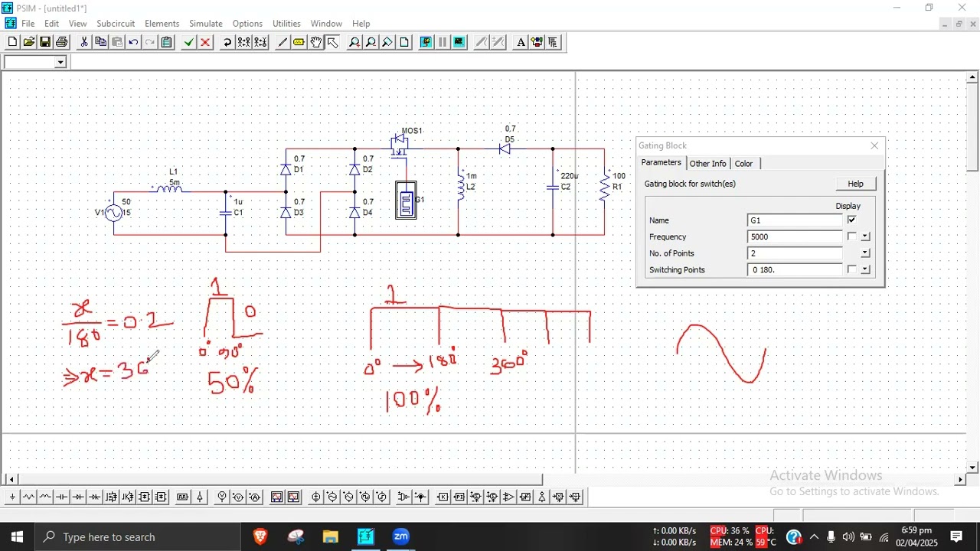Select the yellow Label tool

coord(299,42)
